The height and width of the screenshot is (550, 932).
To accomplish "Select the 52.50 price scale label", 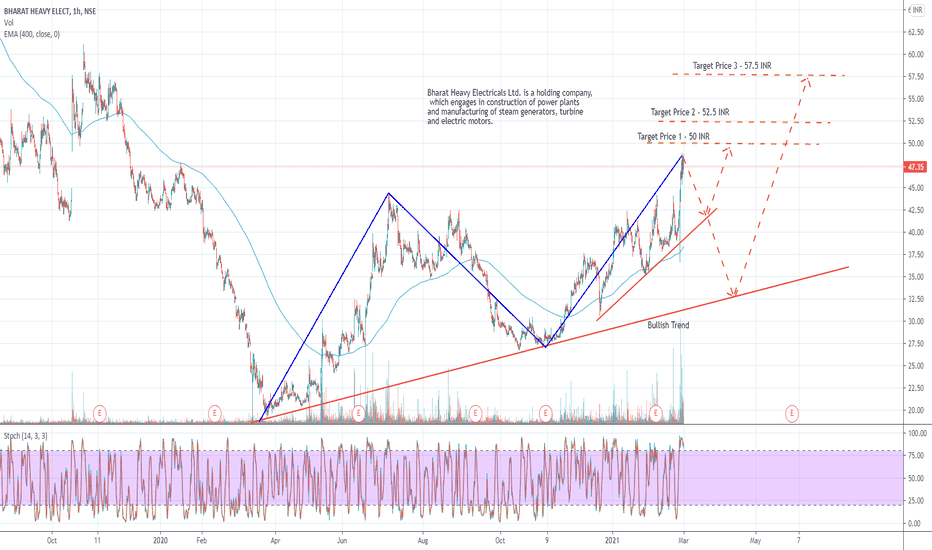I will (x=915, y=121).
